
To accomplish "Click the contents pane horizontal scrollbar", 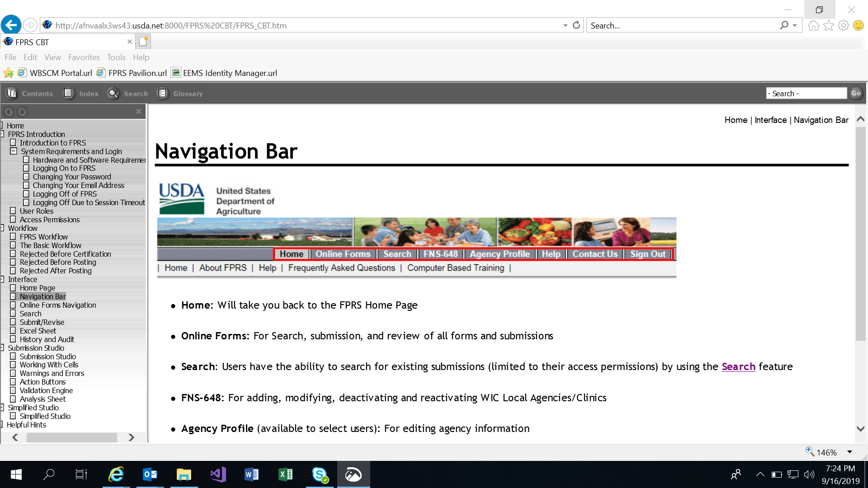I will click(x=71, y=437).
